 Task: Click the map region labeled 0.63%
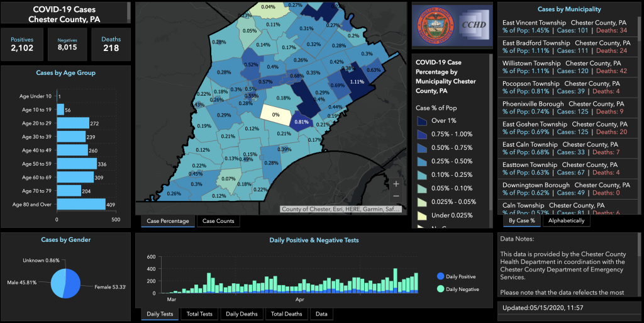[373, 71]
